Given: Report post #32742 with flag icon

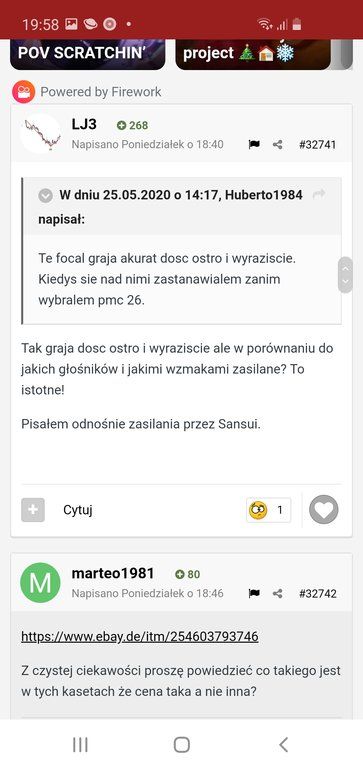Looking at the screenshot, I should tap(254, 594).
